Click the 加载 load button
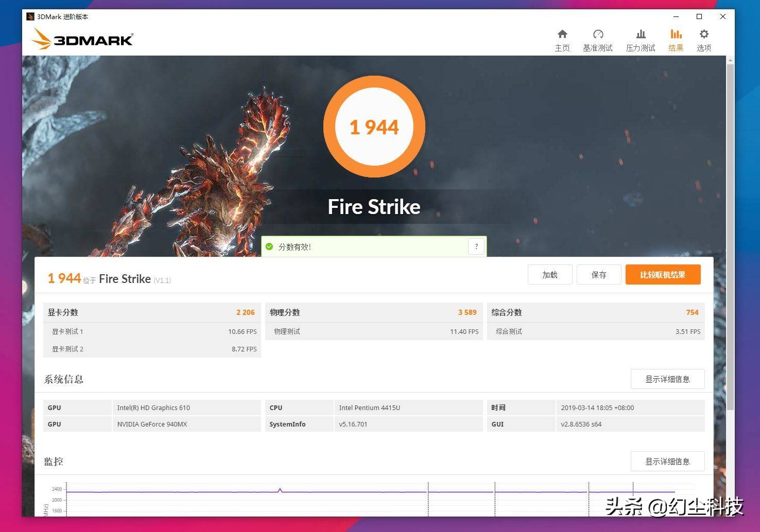The width and height of the screenshot is (760, 532). point(549,274)
